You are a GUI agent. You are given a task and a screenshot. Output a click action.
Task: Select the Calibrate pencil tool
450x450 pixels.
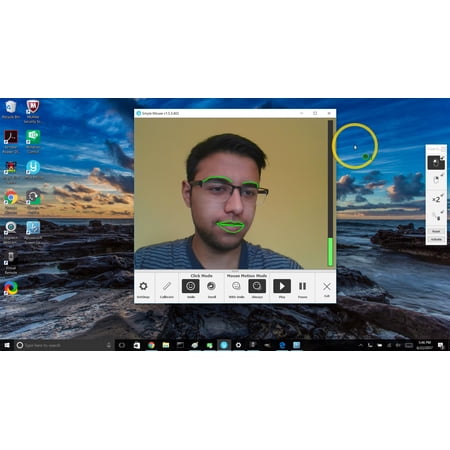(x=167, y=286)
